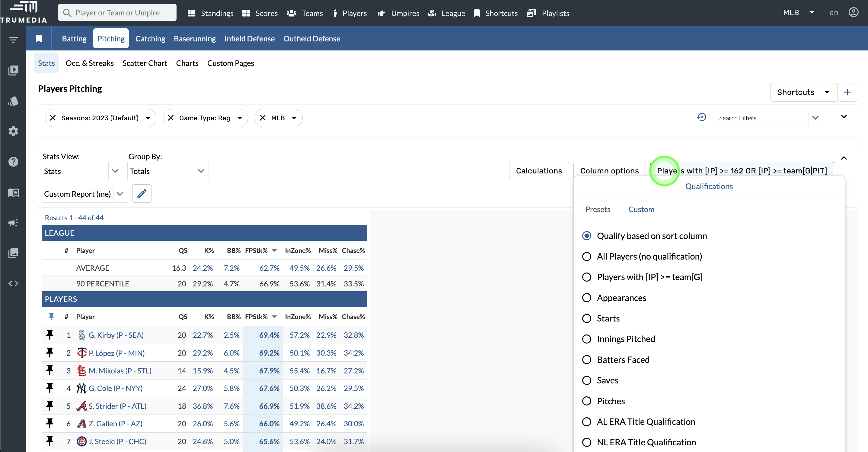Select Qualify based on sort column radio

click(587, 235)
